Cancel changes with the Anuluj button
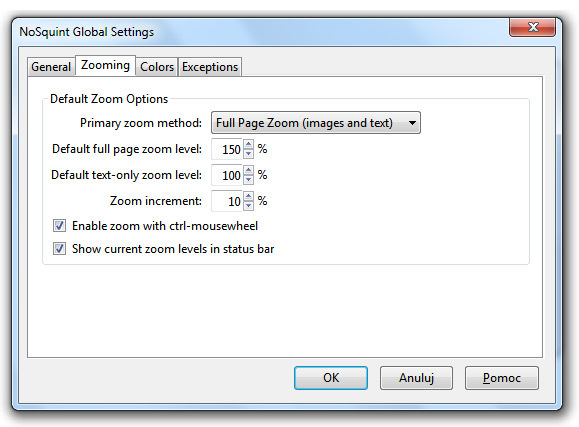The height and width of the screenshot is (427, 579). 416,378
